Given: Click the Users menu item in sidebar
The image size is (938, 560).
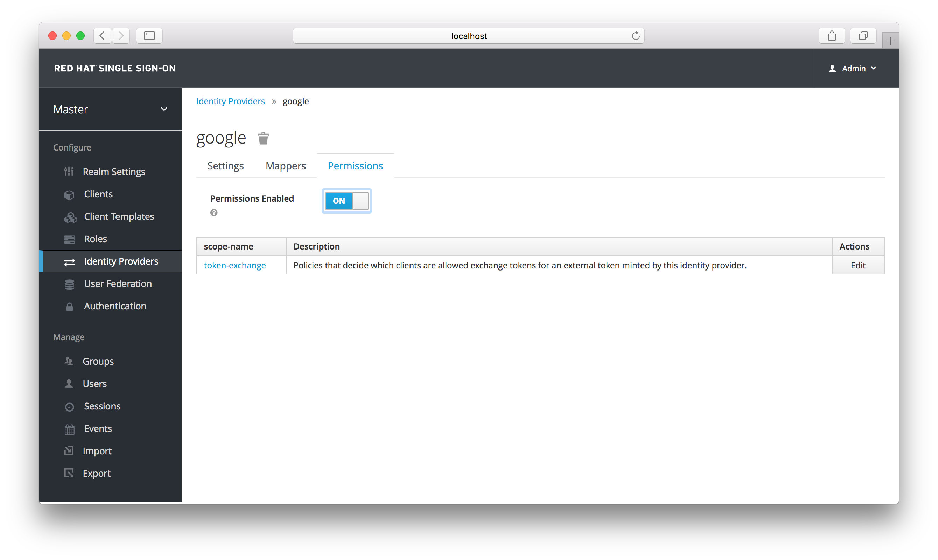Looking at the screenshot, I should tap(93, 383).
